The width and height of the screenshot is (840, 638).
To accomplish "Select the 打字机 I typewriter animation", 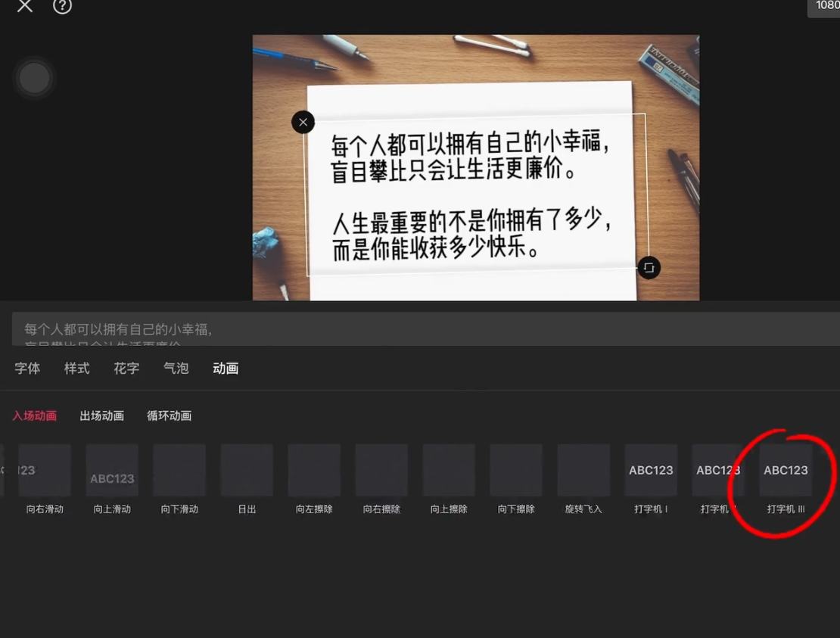I will point(651,470).
